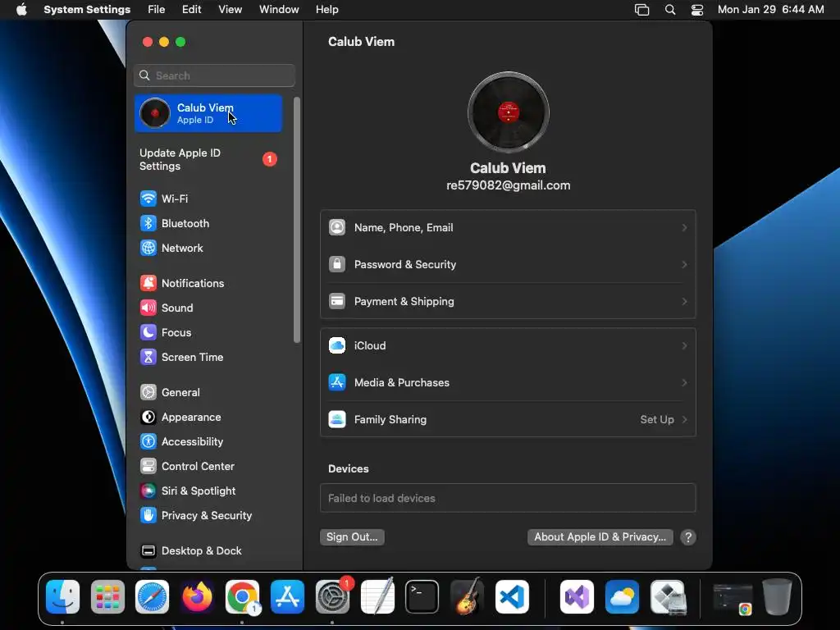Launch App Store from the Dock
Viewport: 840px width, 630px height.
(287, 597)
